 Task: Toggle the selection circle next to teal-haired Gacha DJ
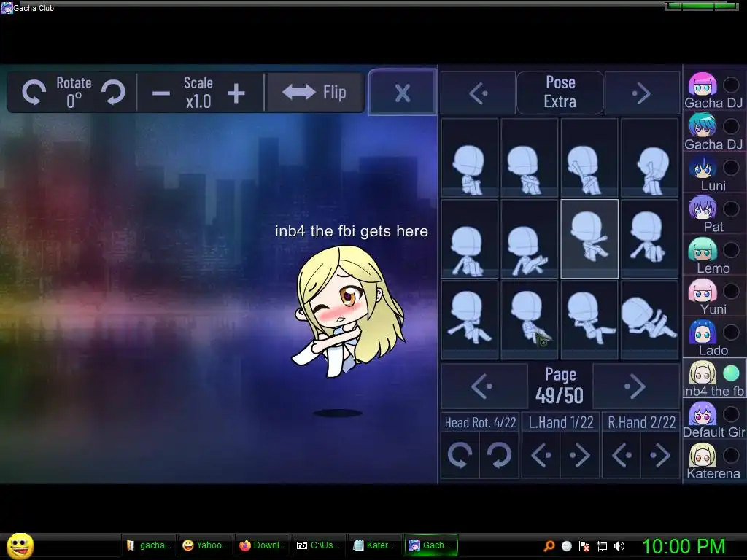(731, 126)
